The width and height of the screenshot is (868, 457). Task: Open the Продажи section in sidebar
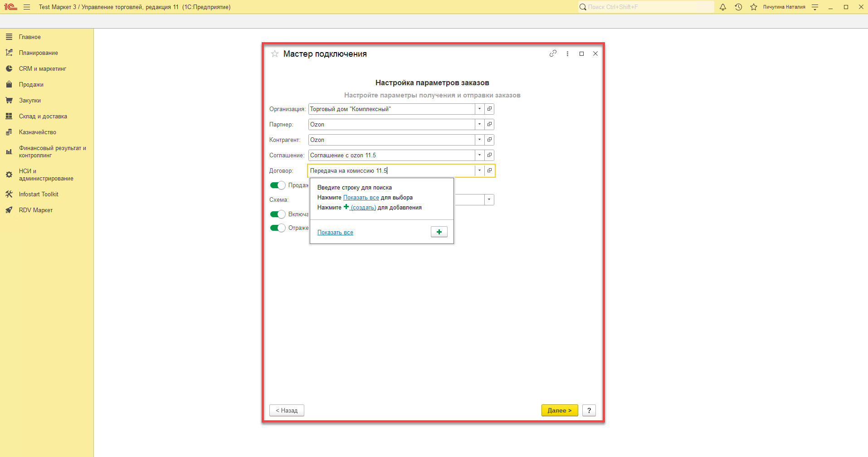coord(31,85)
